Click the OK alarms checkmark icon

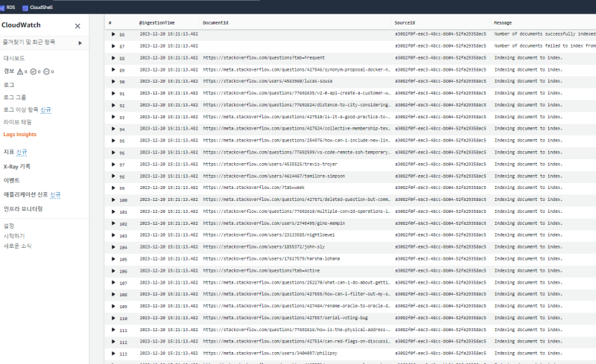(34, 71)
